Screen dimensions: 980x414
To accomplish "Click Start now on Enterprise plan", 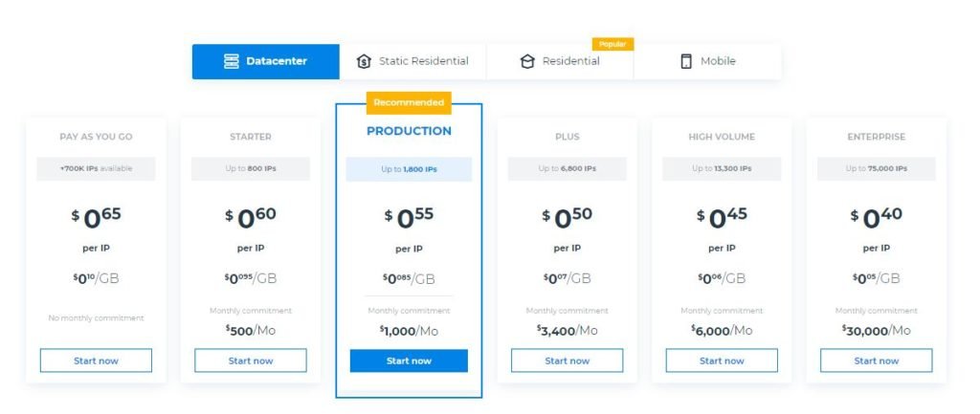I will (x=877, y=360).
